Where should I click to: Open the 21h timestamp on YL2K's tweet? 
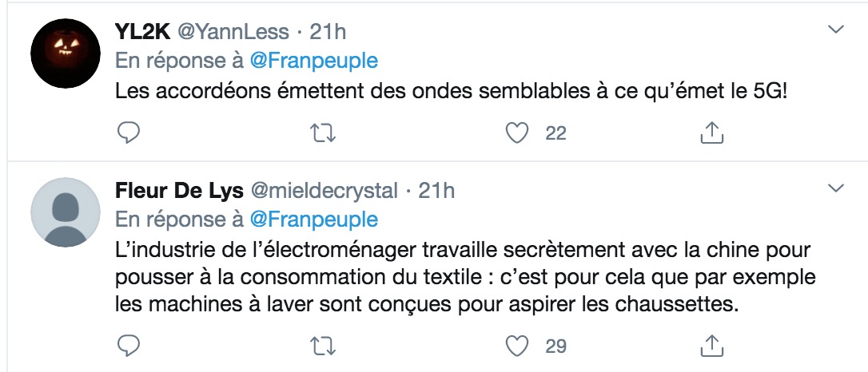point(328,32)
